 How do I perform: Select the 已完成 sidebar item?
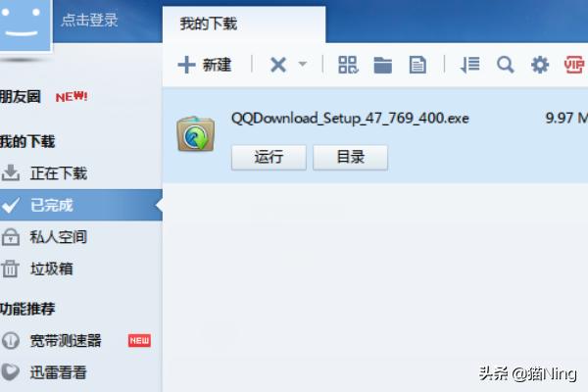point(81,205)
